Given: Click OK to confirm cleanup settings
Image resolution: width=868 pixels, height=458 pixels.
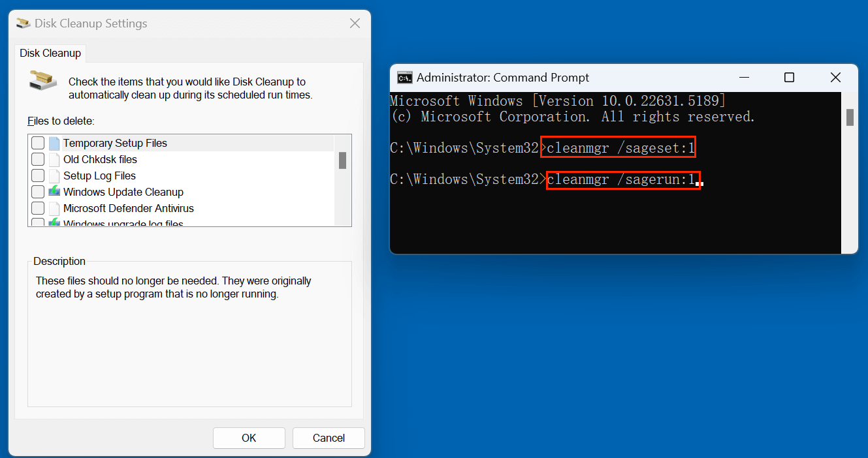Looking at the screenshot, I should point(249,438).
